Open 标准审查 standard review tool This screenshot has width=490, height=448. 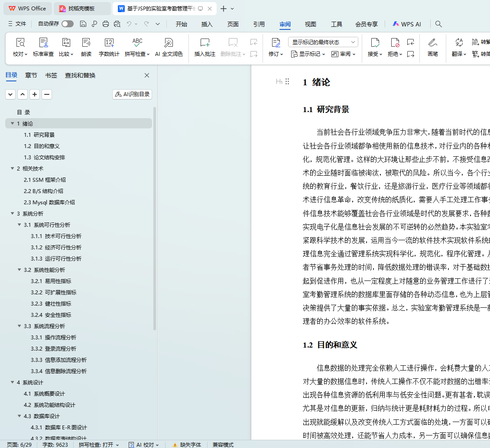coord(43,47)
